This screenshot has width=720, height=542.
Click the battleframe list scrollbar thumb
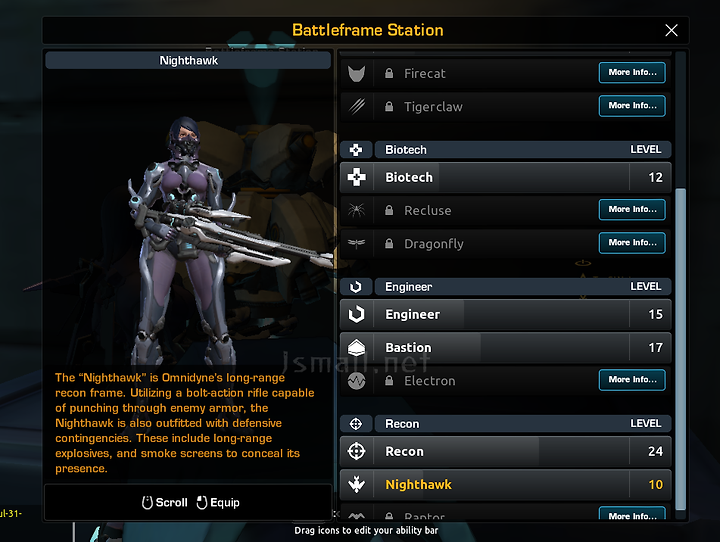(681, 349)
